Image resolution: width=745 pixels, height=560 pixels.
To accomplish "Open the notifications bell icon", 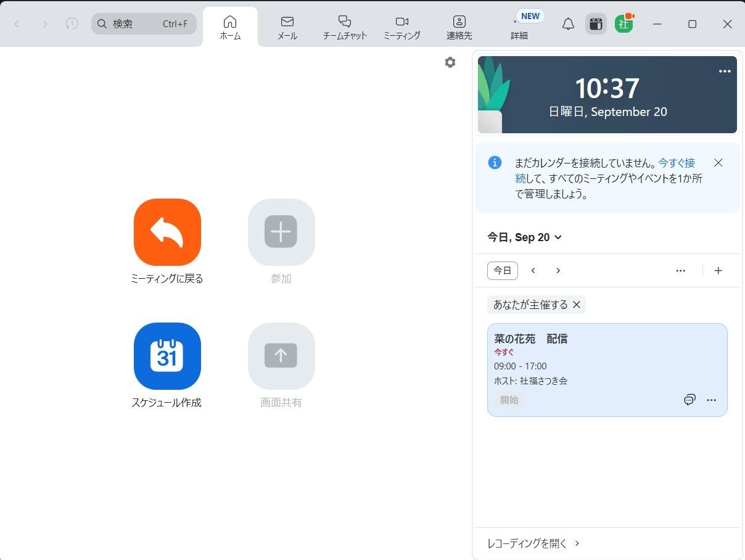I will click(x=568, y=24).
